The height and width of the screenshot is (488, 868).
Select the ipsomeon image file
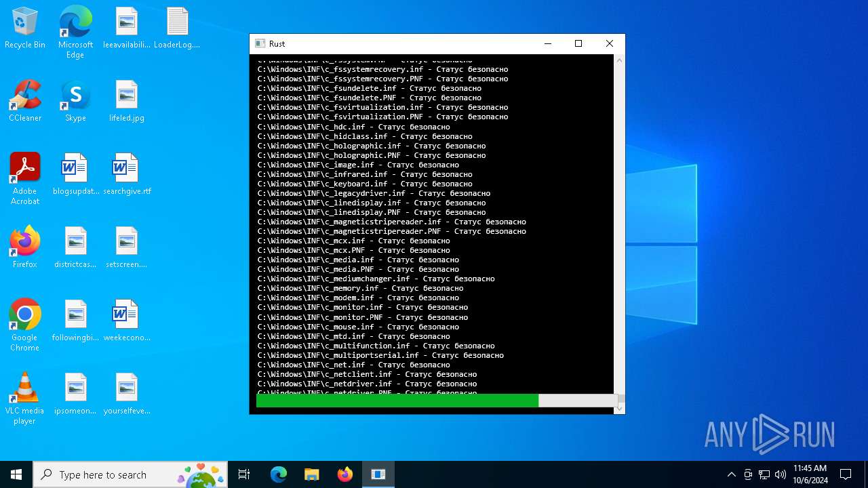[x=75, y=394]
